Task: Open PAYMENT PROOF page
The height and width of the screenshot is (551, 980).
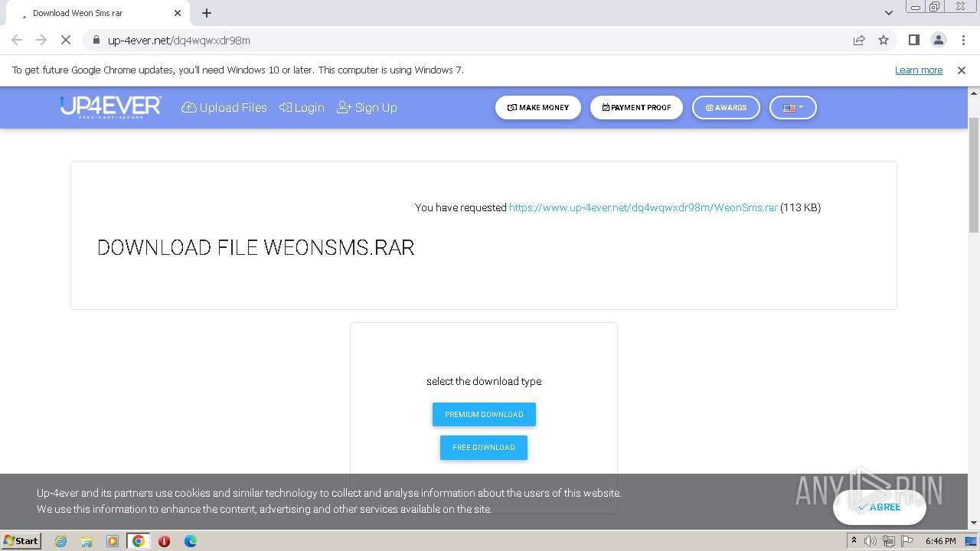Action: tap(636, 107)
